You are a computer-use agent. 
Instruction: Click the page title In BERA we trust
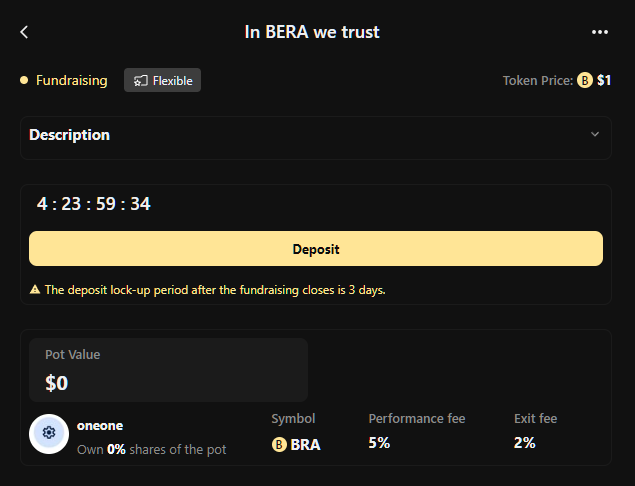coord(312,32)
